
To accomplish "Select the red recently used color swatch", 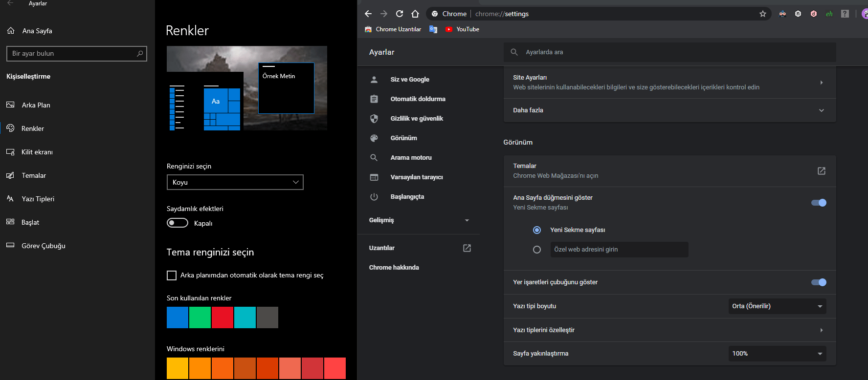I will (223, 317).
